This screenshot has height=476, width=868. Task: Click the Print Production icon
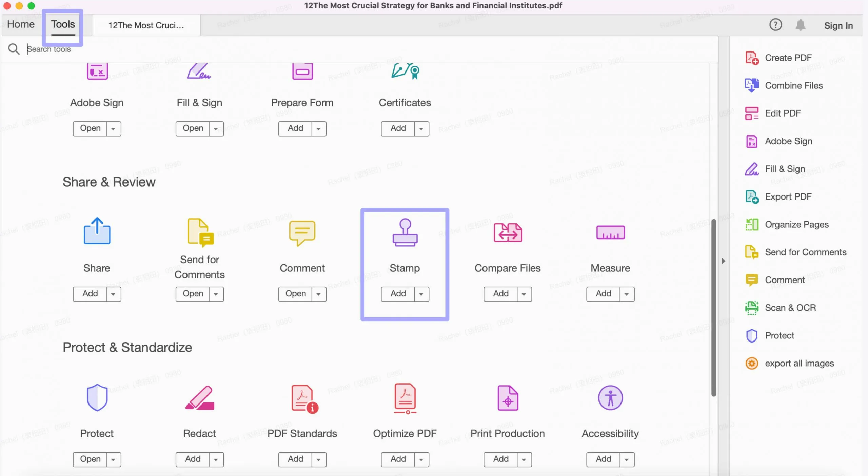(508, 398)
